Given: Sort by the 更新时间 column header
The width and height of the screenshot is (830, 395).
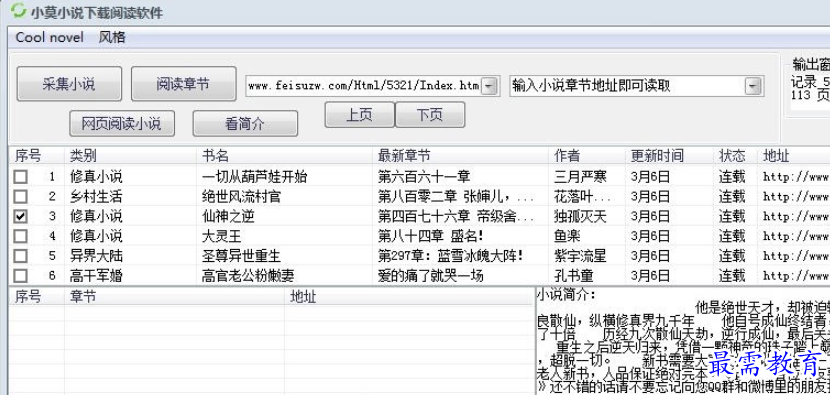Looking at the screenshot, I should point(669,156).
